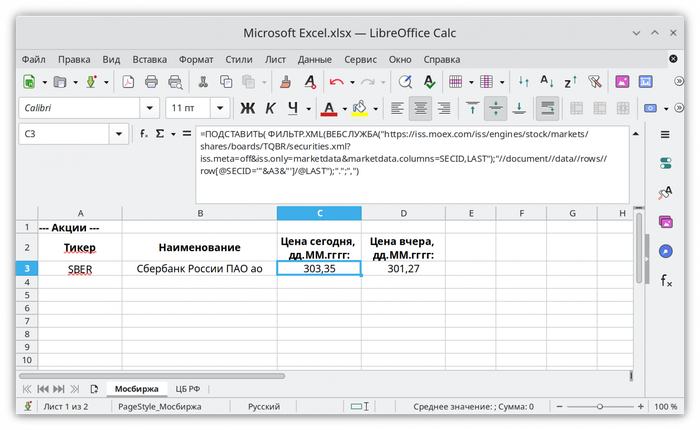Insert an image

[x=622, y=82]
